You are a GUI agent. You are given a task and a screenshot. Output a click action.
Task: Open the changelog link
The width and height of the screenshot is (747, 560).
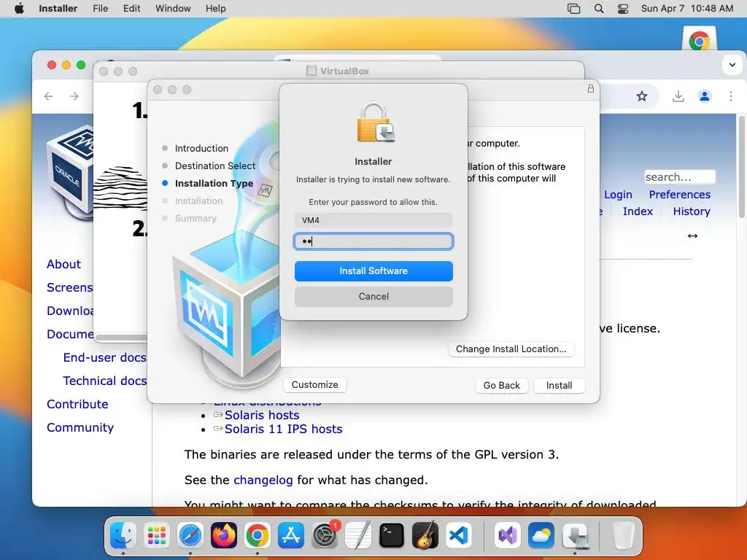coord(263,480)
